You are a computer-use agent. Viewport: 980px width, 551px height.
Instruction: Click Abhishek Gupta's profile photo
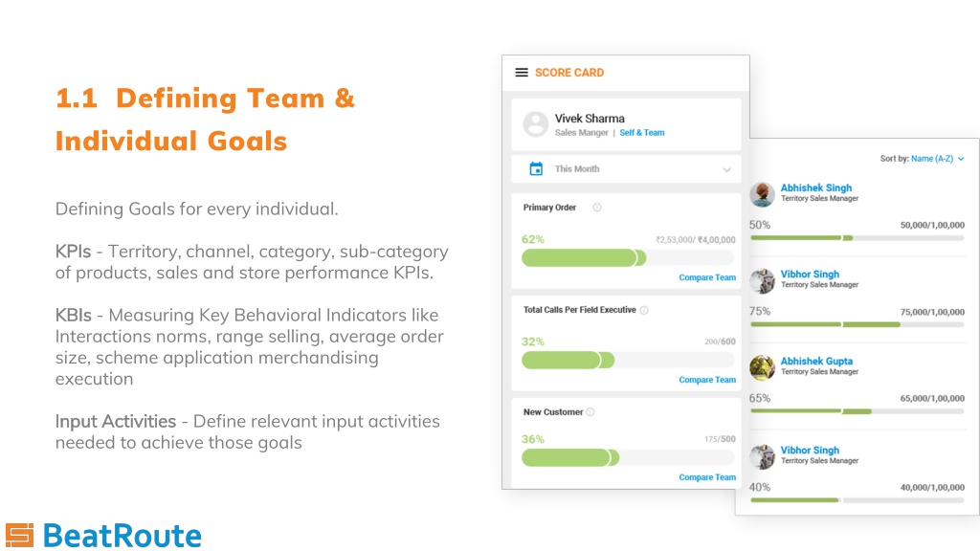click(762, 368)
